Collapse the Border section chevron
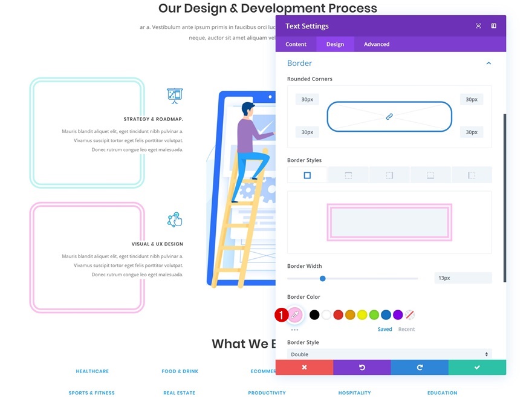Viewport: 532px width, 410px height. click(x=488, y=63)
